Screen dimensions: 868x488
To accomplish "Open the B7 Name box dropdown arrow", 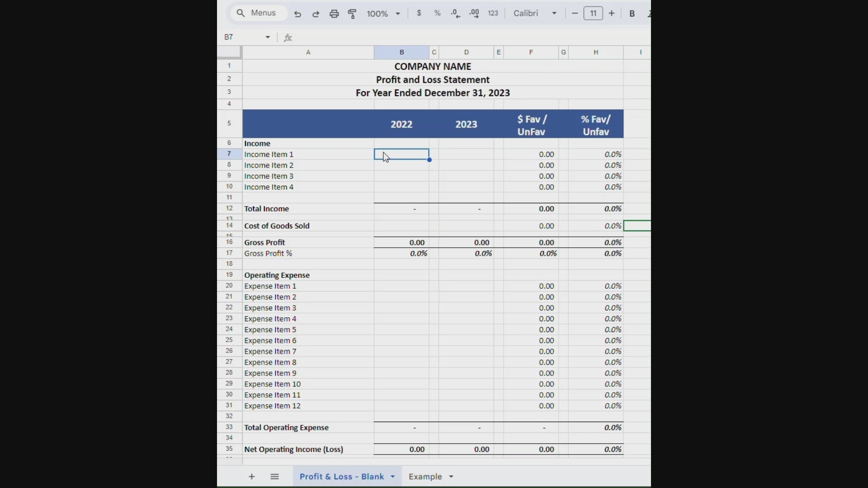I will (x=268, y=37).
